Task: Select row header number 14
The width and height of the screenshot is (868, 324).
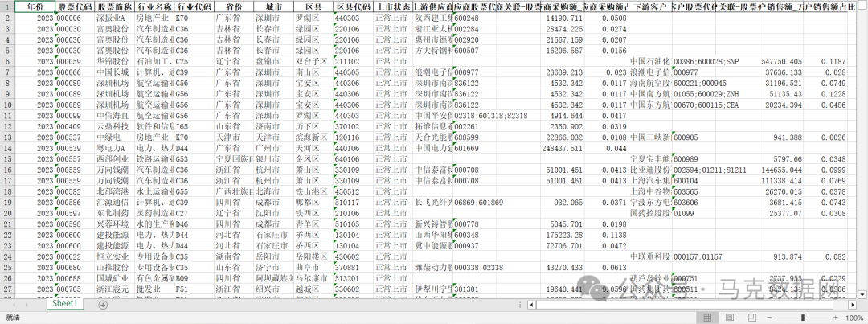Action: (x=6, y=148)
